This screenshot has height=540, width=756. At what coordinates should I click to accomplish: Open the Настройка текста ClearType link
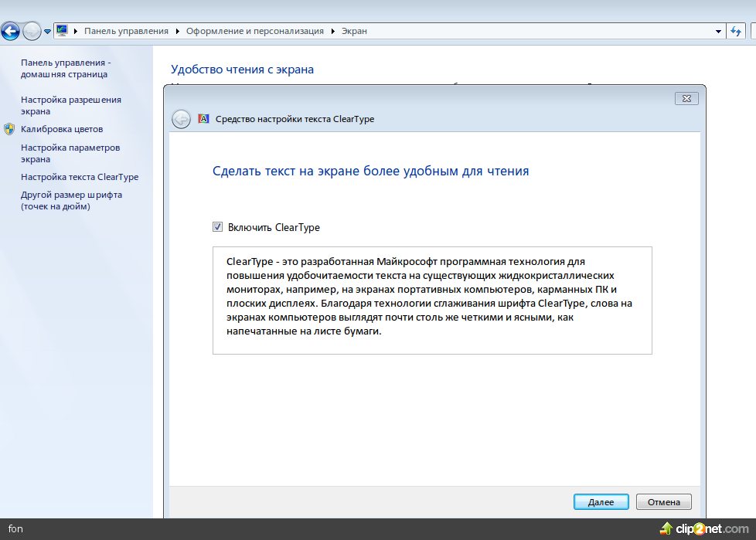(80, 177)
